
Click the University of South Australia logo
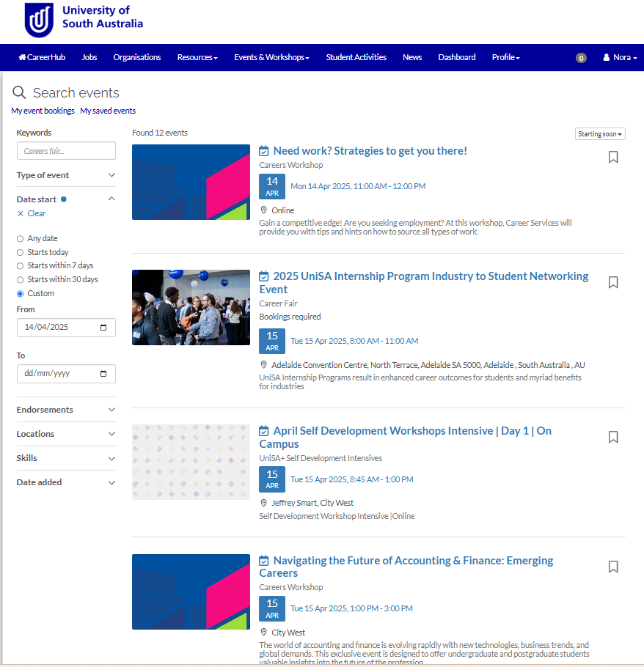[x=84, y=20]
